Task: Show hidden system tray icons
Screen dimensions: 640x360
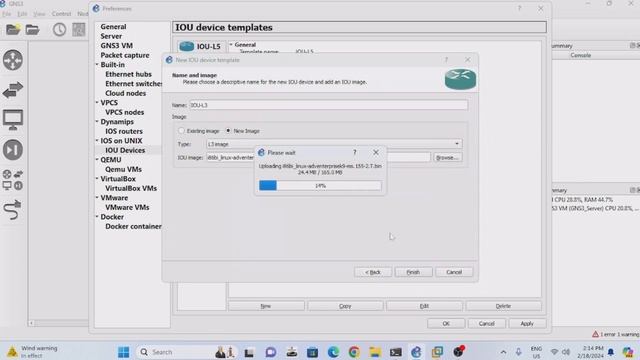Action: click(503, 352)
